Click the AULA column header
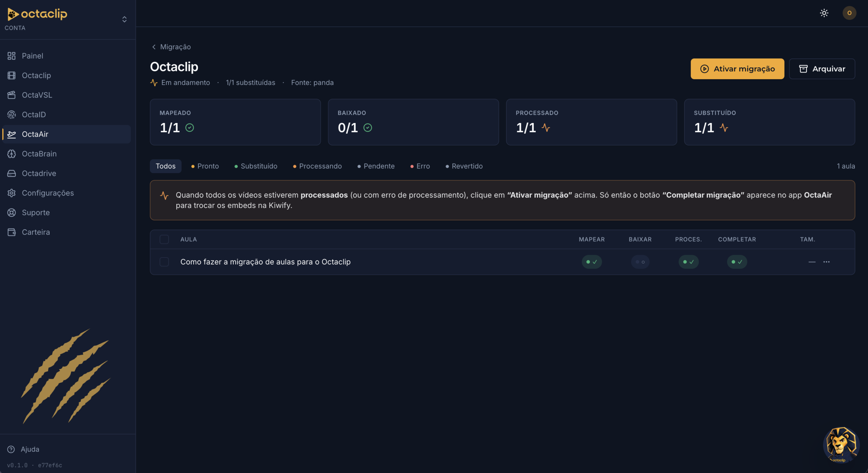The image size is (868, 473). point(189,240)
